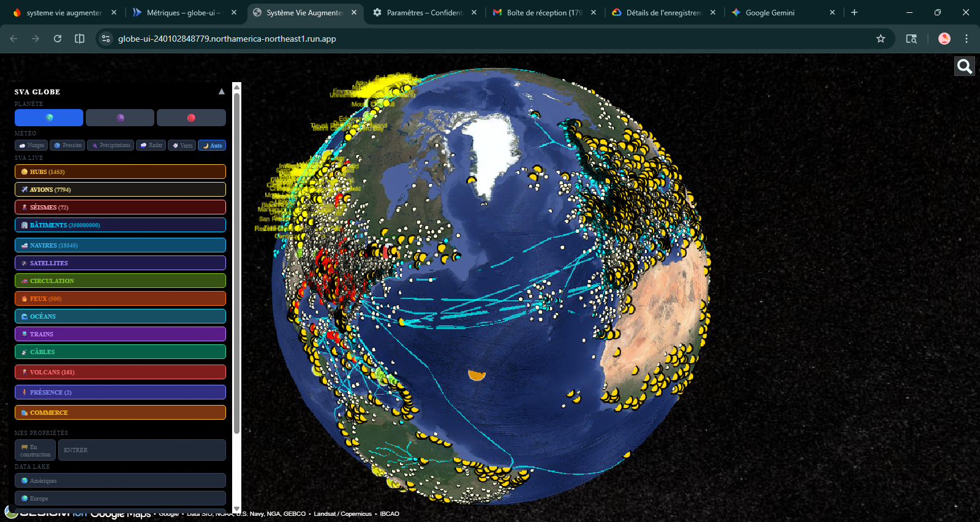Click the orange half-circle marker in the Atlantic
This screenshot has height=522, width=980.
tap(477, 375)
